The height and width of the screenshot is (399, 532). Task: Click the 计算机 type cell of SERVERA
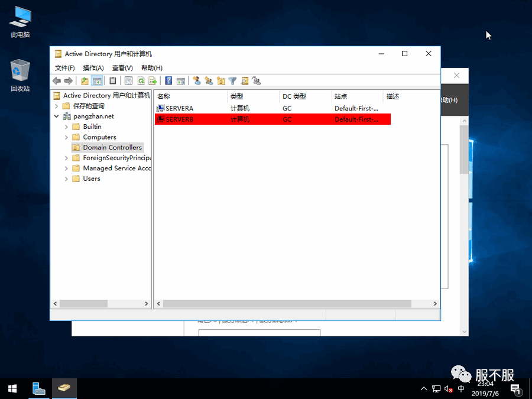(x=240, y=108)
